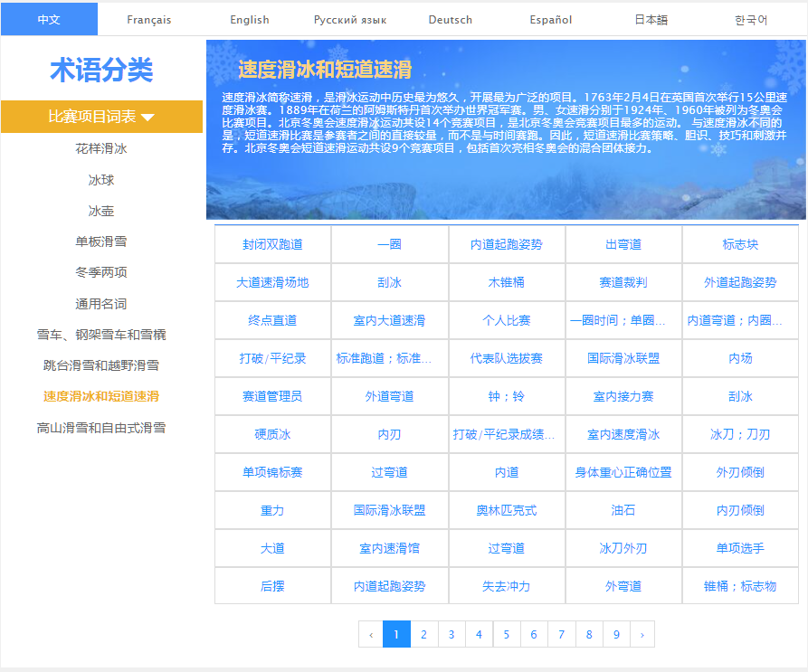808x672 pixels.
Task: Click the 术语分类 heading
Action: coord(101,70)
